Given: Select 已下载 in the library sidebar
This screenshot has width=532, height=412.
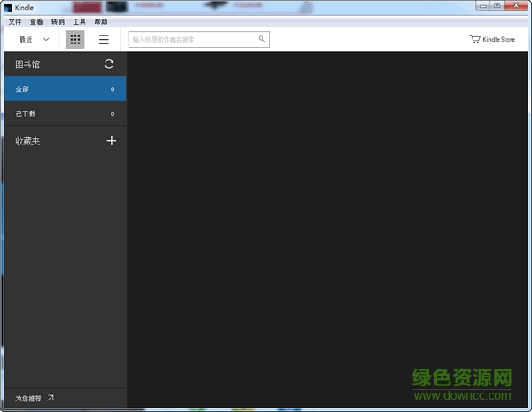Looking at the screenshot, I should point(63,113).
